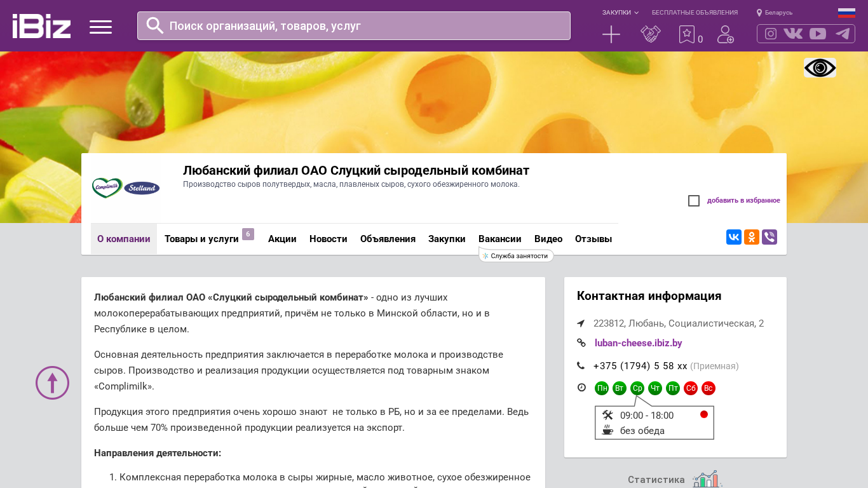Click the address '223812, Любань, Социалистическая, 2'

pyautogui.click(x=679, y=323)
